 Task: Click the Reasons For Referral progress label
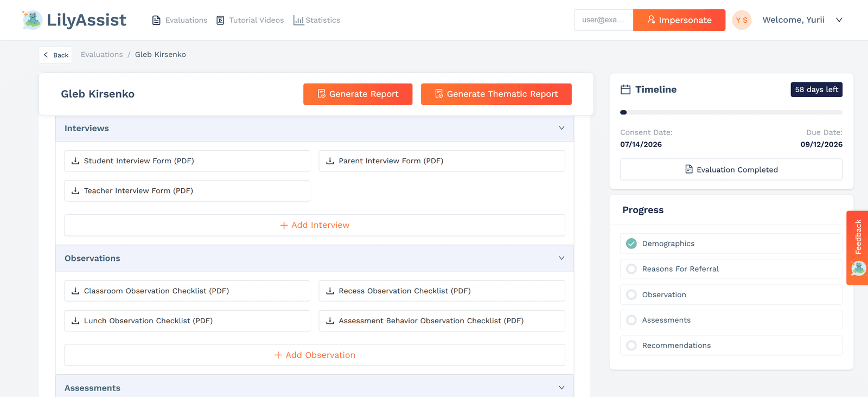pyautogui.click(x=680, y=269)
